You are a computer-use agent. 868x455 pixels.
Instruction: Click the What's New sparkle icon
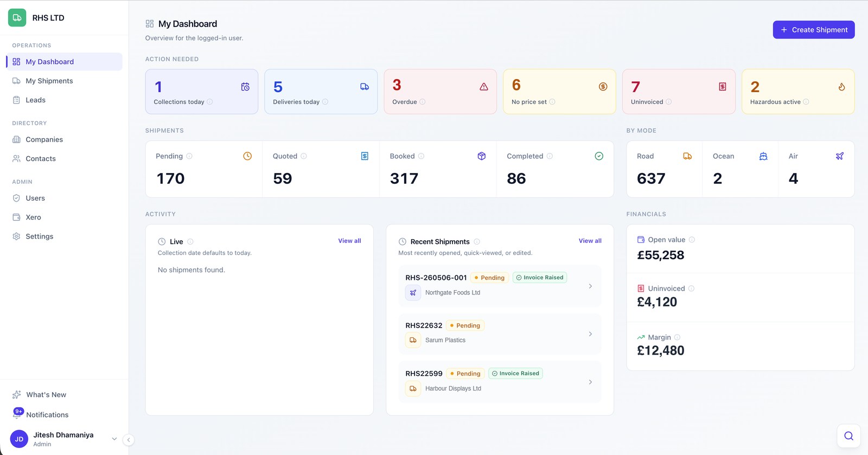tap(17, 394)
